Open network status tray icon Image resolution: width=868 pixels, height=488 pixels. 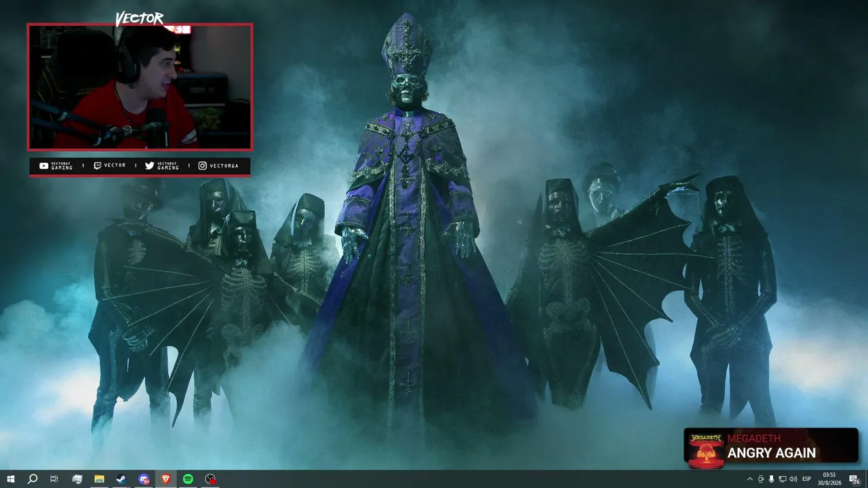tap(783, 479)
